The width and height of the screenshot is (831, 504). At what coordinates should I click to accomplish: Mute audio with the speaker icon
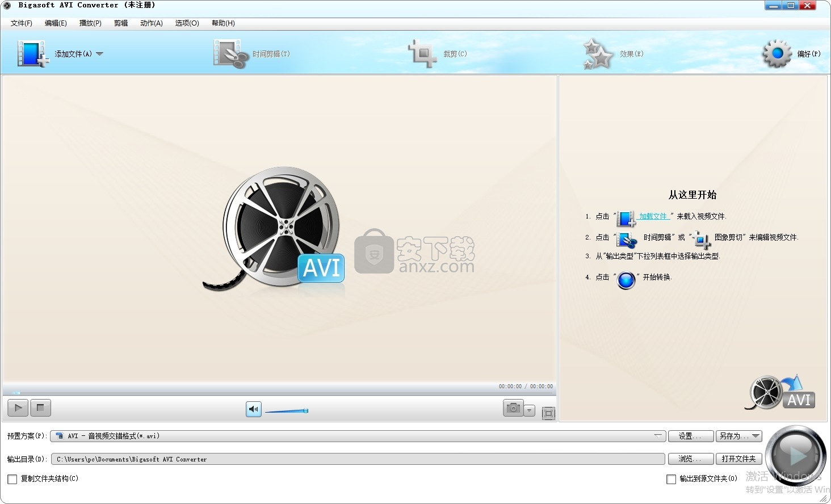(x=254, y=409)
